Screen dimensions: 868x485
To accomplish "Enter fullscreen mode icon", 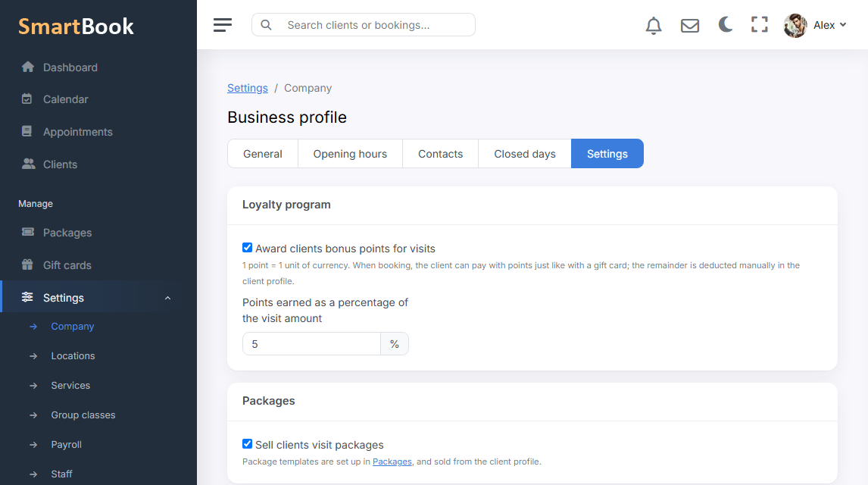I will [x=760, y=24].
